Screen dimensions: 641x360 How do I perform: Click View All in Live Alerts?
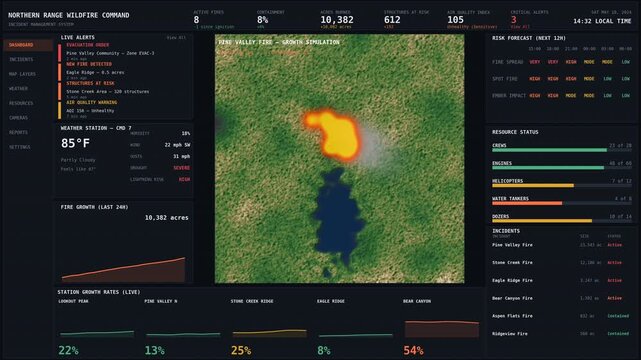tap(176, 38)
